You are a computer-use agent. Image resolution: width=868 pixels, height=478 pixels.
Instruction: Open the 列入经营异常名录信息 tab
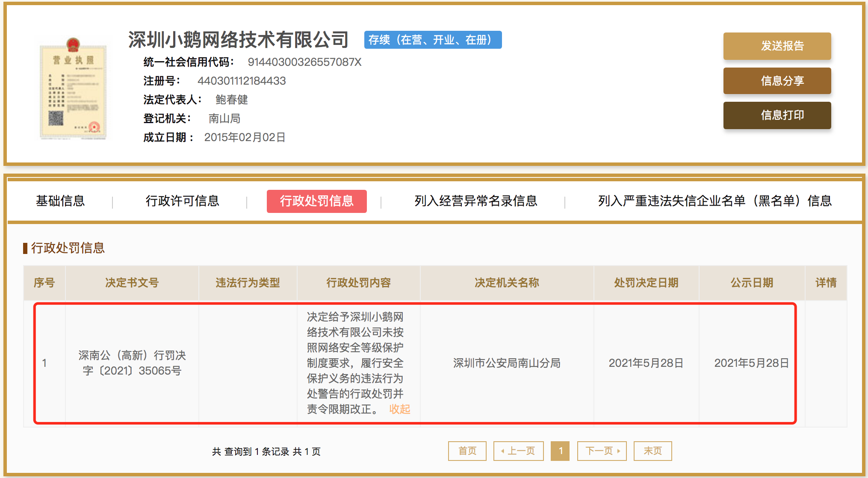point(475,201)
